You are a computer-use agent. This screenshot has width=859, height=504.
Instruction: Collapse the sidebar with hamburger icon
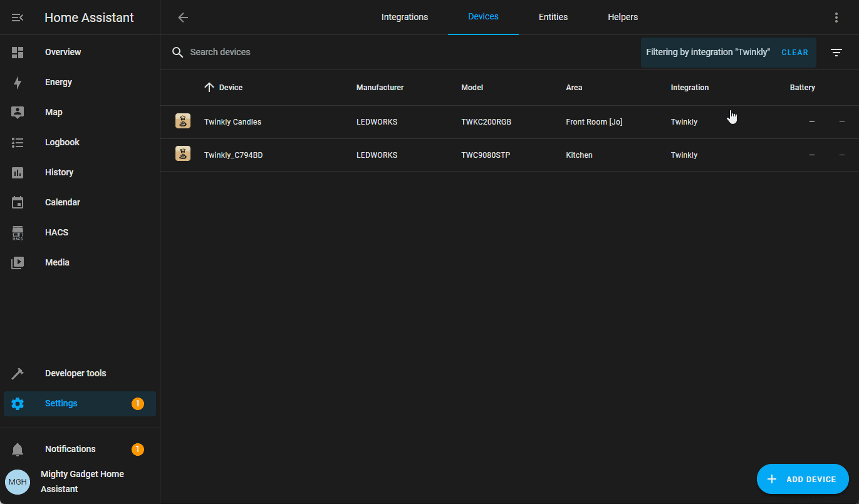(x=18, y=18)
